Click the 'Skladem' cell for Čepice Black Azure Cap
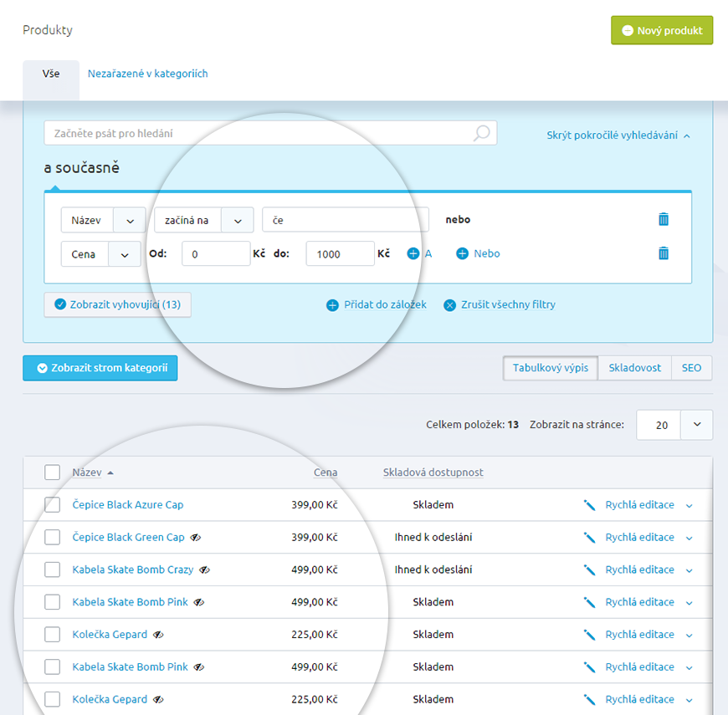This screenshot has width=728, height=715. [433, 505]
